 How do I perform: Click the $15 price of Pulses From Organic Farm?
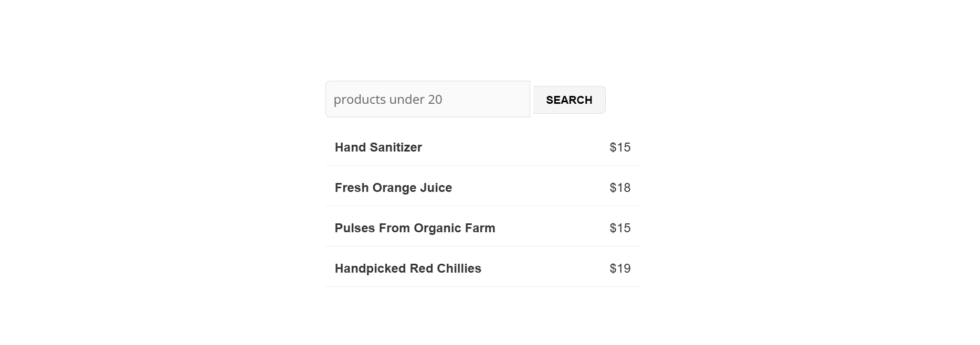620,228
